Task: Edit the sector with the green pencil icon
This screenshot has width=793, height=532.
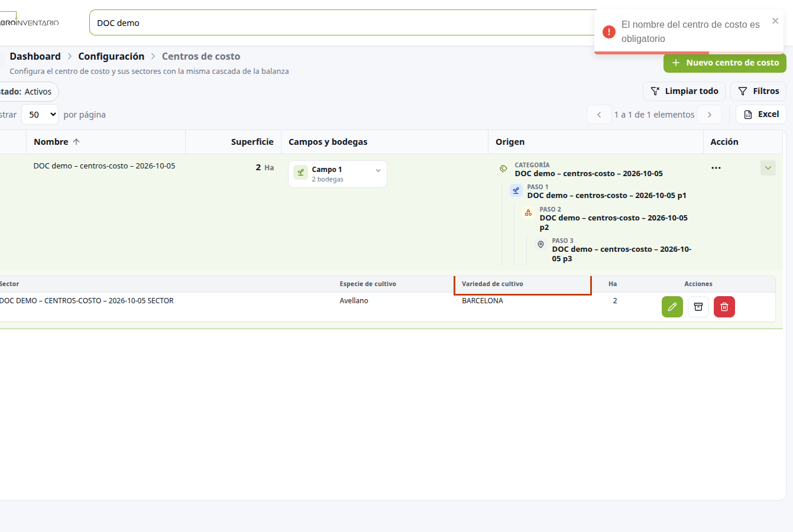Action: (672, 307)
